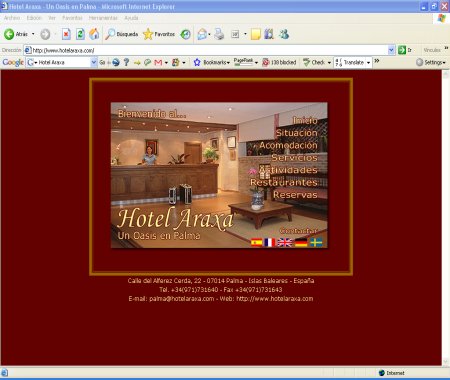Open the Reservas link on hotel page
This screenshot has height=380, width=450.
pyautogui.click(x=295, y=195)
